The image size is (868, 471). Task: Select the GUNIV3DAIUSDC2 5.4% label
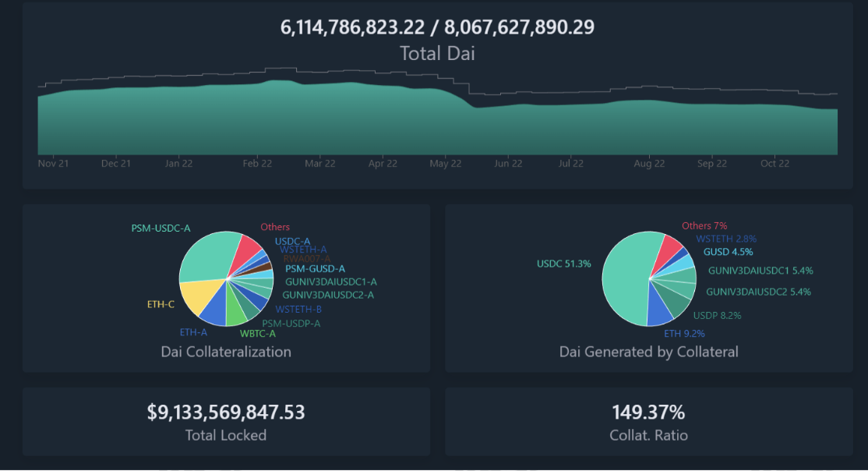(758, 292)
